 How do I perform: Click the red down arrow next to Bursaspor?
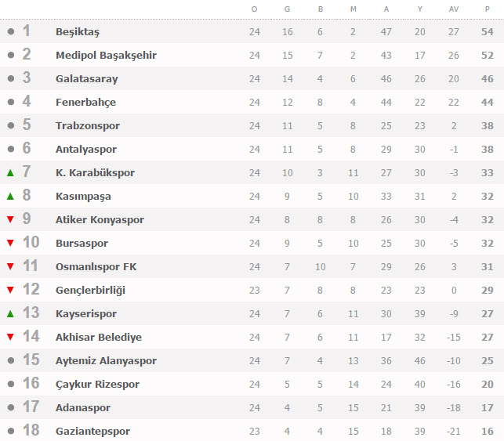(x=11, y=243)
